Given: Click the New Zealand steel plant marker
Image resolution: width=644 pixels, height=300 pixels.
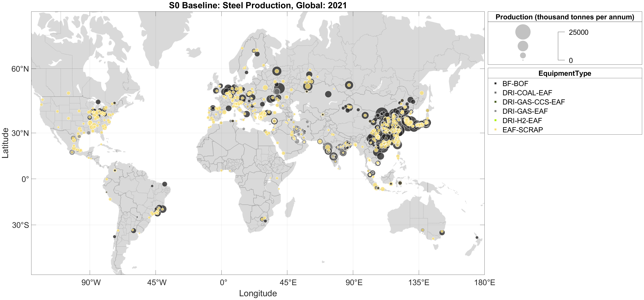Looking at the screenshot, I should click(477, 238).
